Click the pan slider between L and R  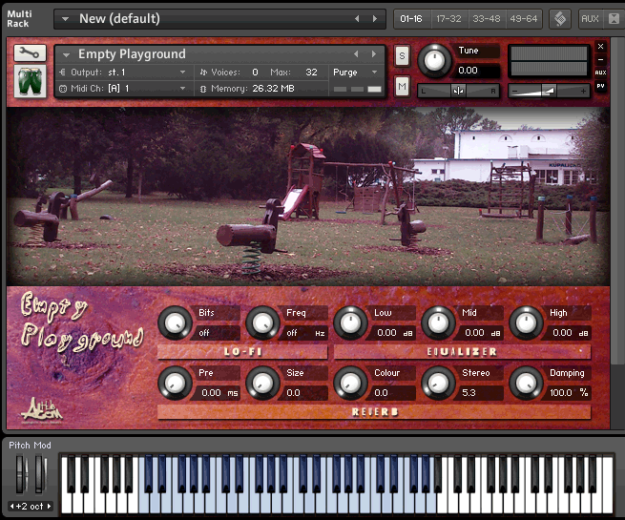pyautogui.click(x=458, y=91)
